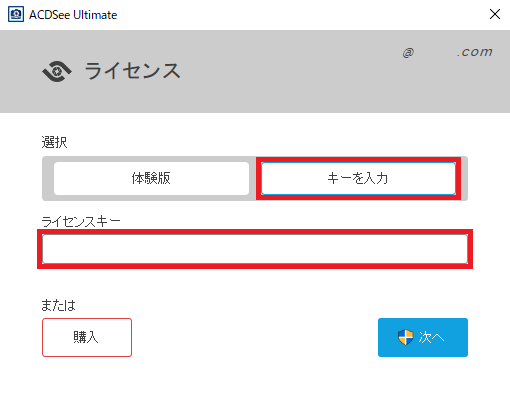Click the ACDSee Ultimate window title text

pos(73,15)
